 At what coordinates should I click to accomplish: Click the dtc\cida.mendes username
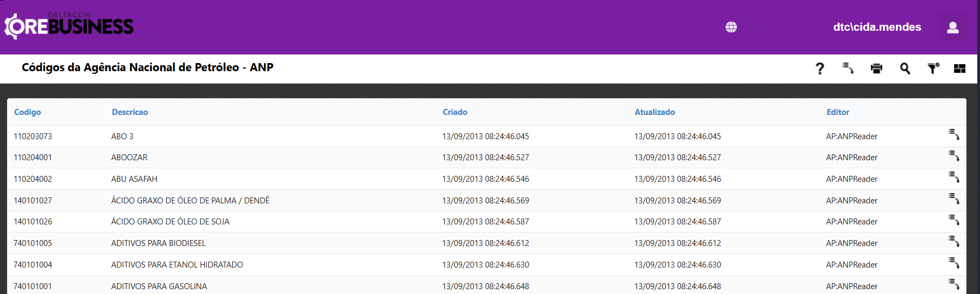point(877,27)
